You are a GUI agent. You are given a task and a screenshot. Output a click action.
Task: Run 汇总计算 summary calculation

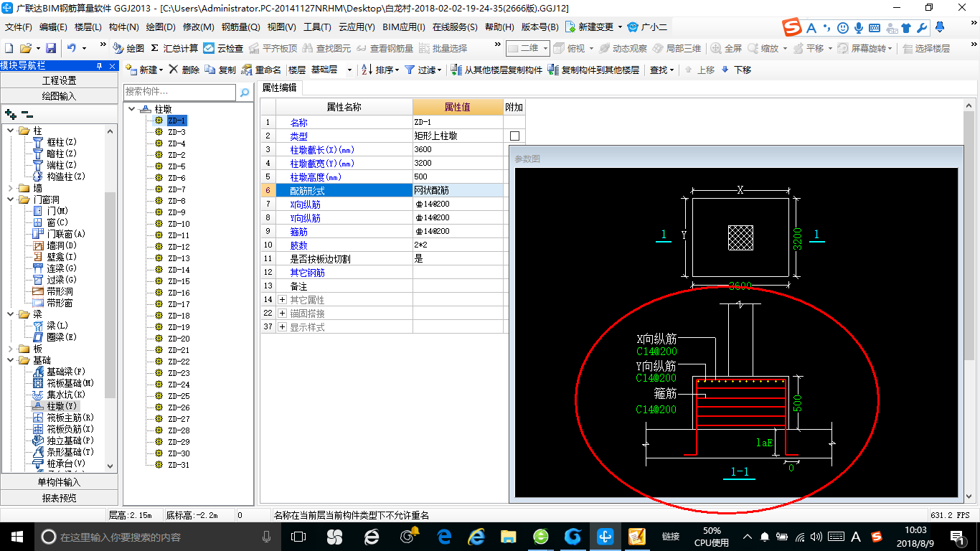pyautogui.click(x=174, y=48)
